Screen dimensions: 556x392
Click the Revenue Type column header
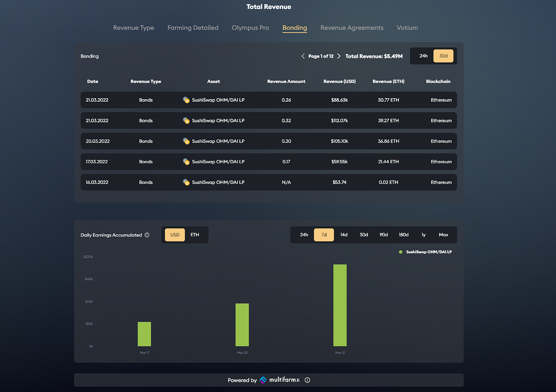click(x=146, y=81)
